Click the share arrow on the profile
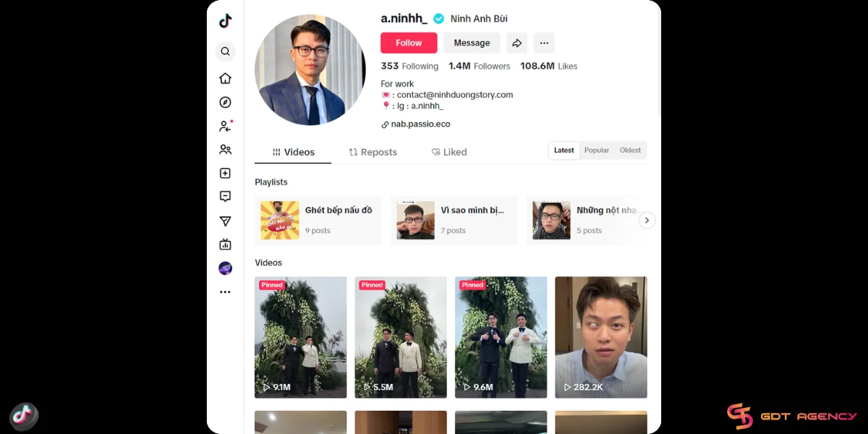The height and width of the screenshot is (434, 868). (x=516, y=43)
